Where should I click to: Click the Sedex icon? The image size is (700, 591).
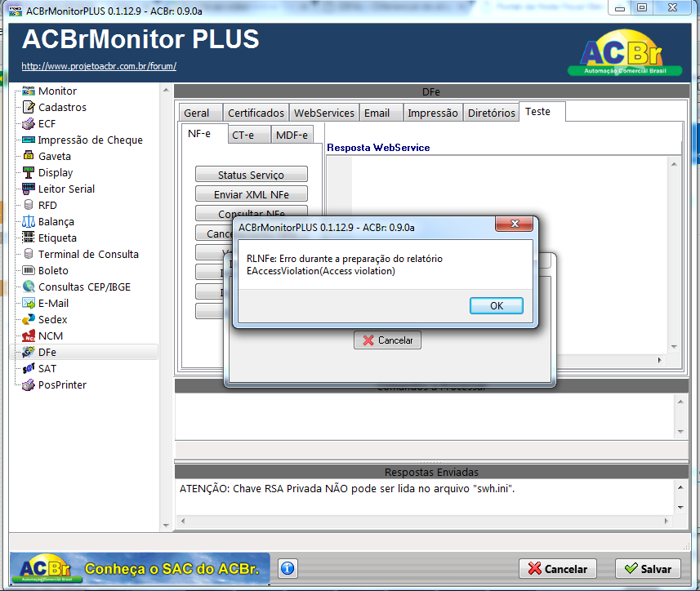coord(29,319)
